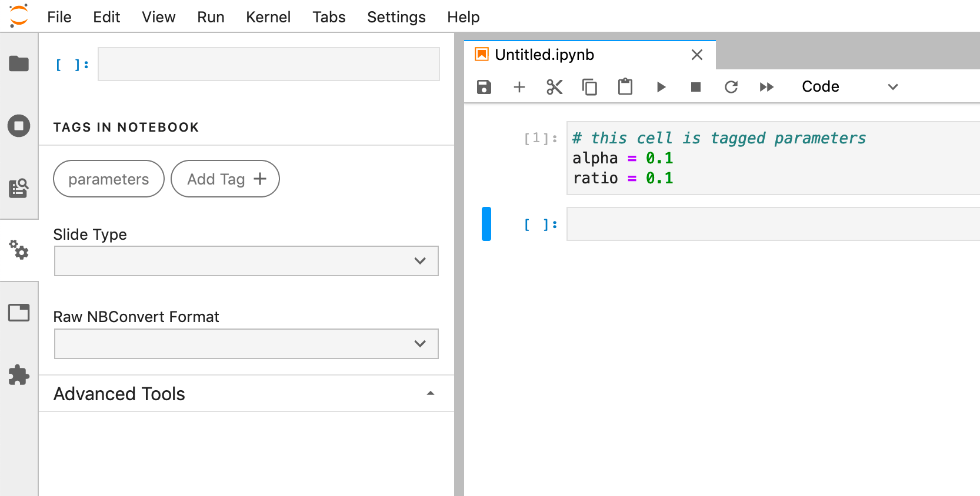This screenshot has width=980, height=496.
Task: Insert a new cell with plus icon
Action: point(519,87)
